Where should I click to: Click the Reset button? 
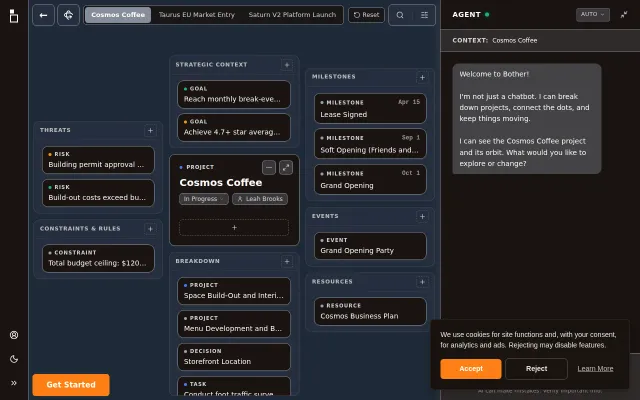coord(366,15)
